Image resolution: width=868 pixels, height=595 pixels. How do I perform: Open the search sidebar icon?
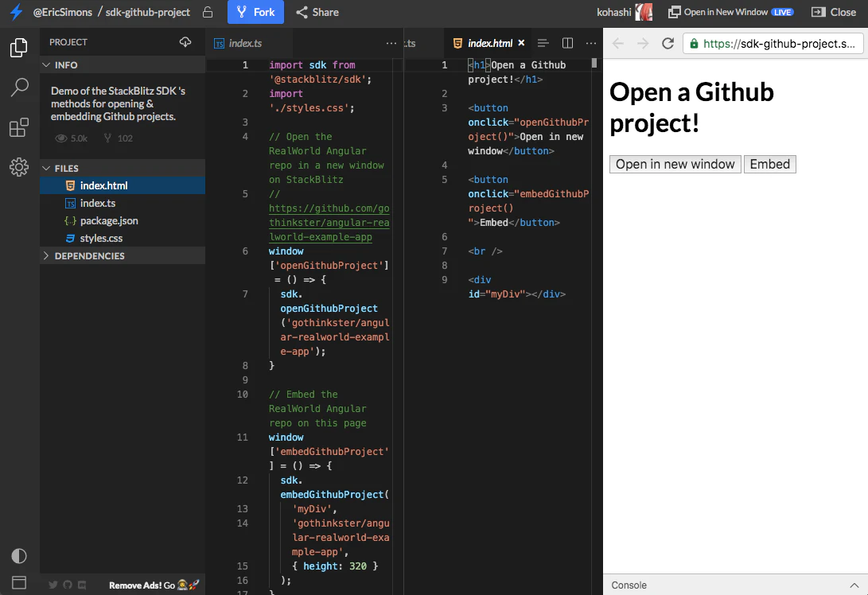point(19,87)
